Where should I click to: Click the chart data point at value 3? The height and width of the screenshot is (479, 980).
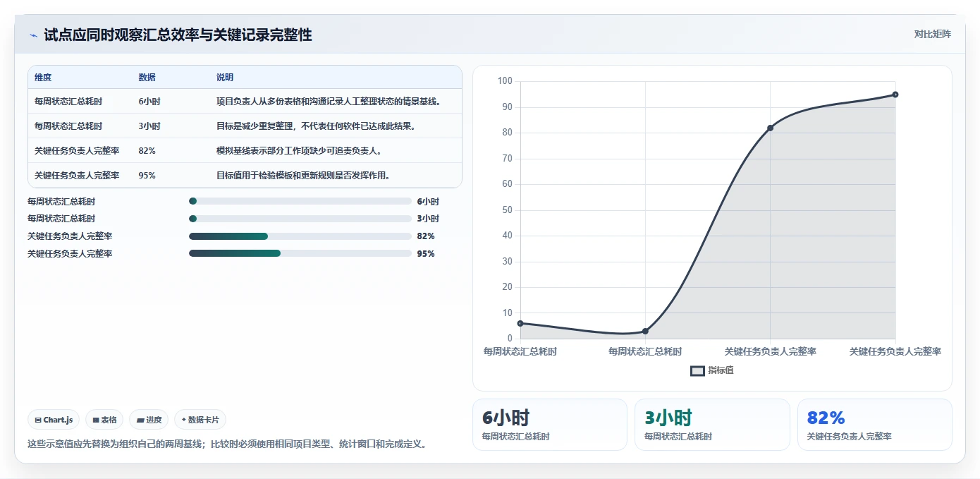(645, 331)
